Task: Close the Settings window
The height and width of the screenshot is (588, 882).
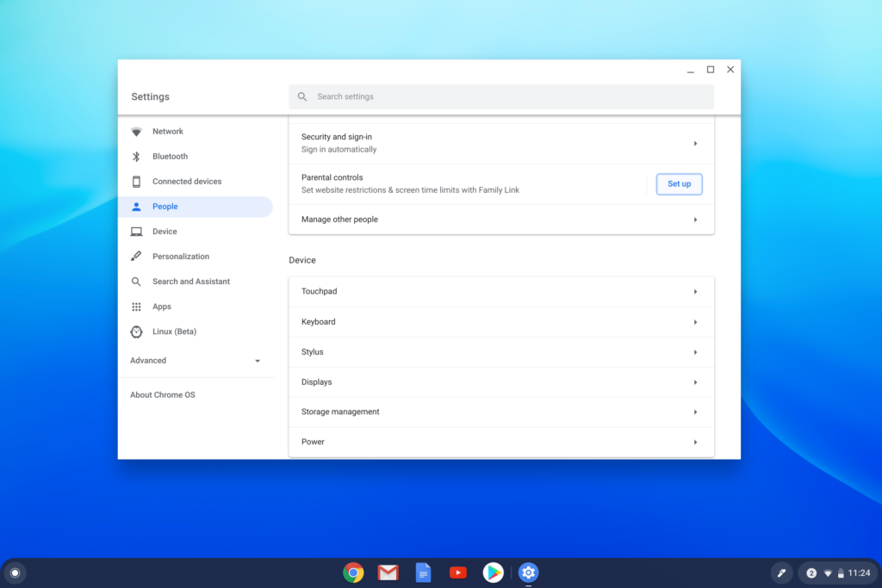Action: click(730, 70)
